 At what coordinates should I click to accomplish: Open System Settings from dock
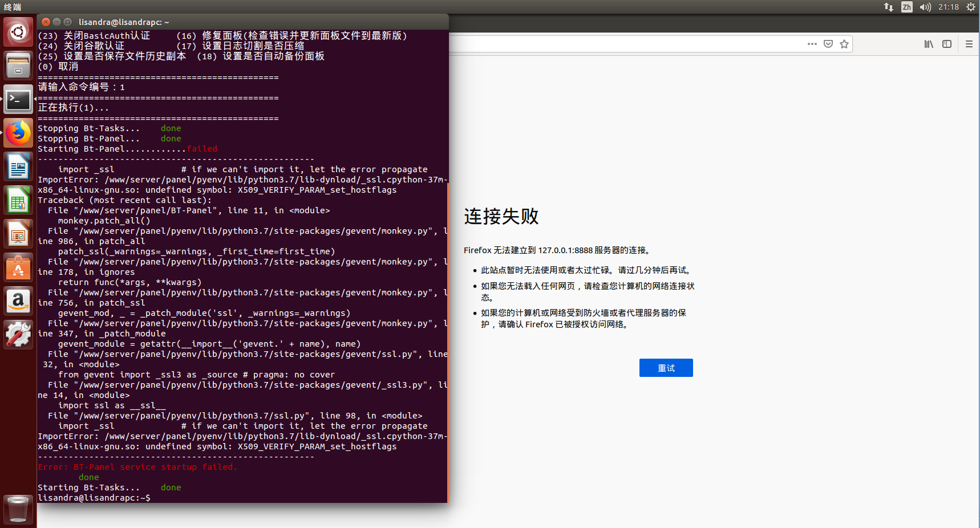coord(18,335)
